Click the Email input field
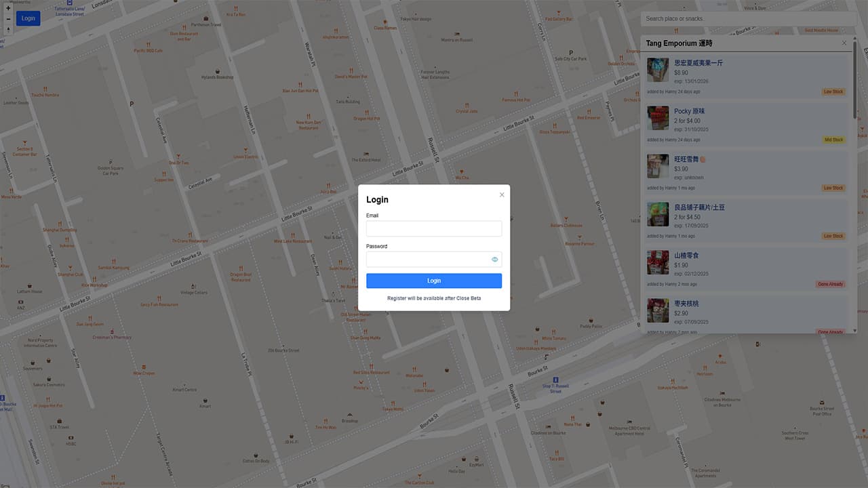868x488 pixels. pyautogui.click(x=434, y=228)
